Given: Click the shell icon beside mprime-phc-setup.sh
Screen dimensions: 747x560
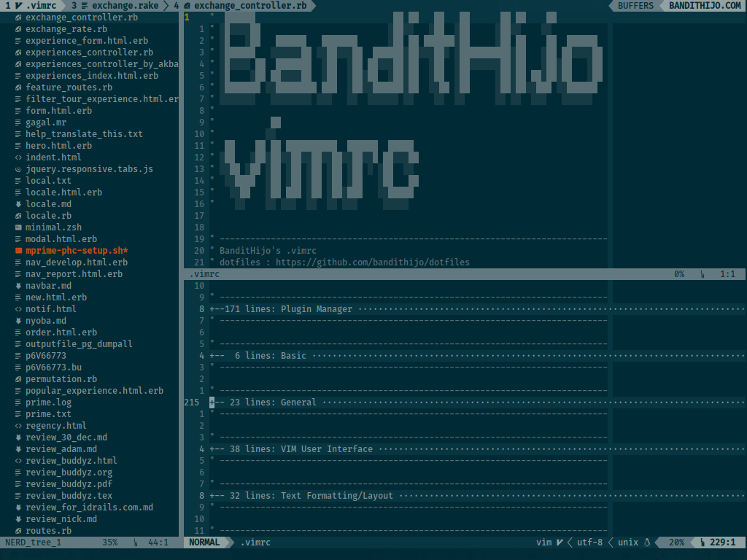Looking at the screenshot, I should (x=18, y=251).
